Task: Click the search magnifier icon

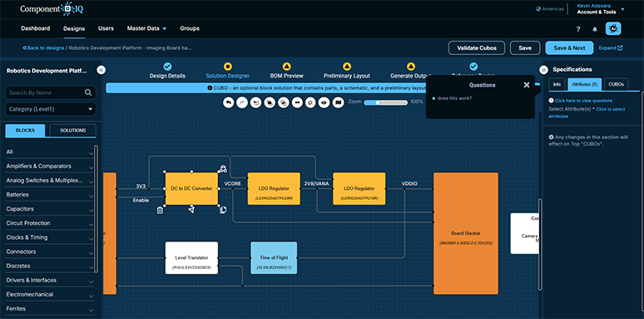Action: click(88, 92)
